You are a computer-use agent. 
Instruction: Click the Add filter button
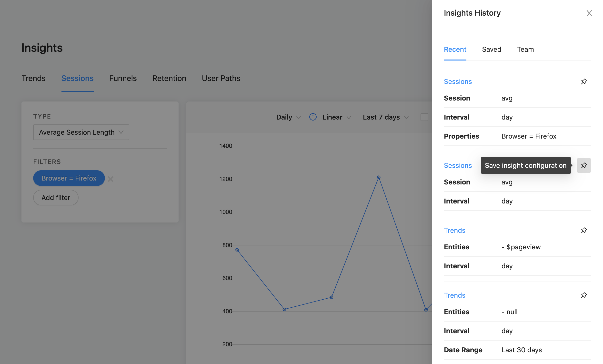click(x=56, y=198)
